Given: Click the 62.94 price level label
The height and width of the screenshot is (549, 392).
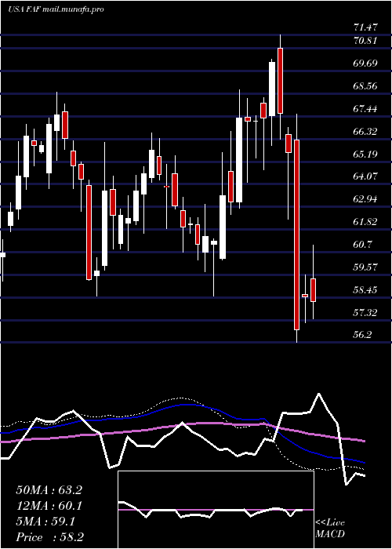Looking at the screenshot, I should point(365,199).
